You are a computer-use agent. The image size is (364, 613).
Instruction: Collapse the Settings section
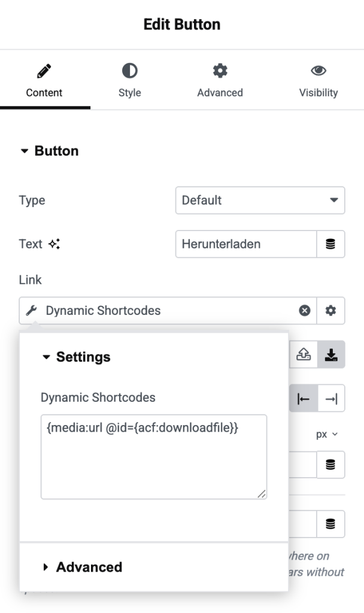72,356
